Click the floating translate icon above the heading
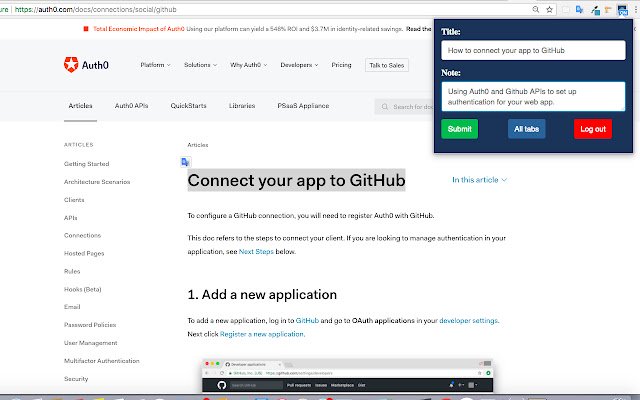The image size is (640, 400). [185, 162]
